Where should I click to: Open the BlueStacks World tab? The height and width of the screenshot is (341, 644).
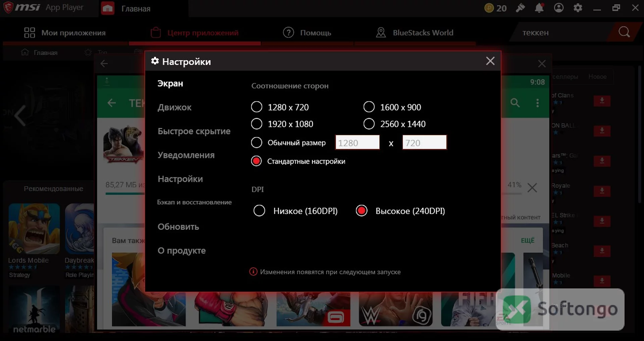pos(415,32)
